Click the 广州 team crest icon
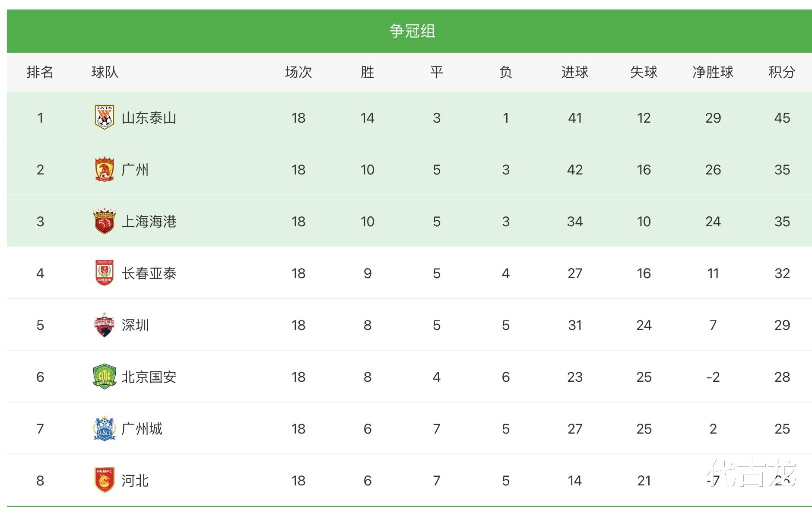812x507 pixels. tap(104, 169)
